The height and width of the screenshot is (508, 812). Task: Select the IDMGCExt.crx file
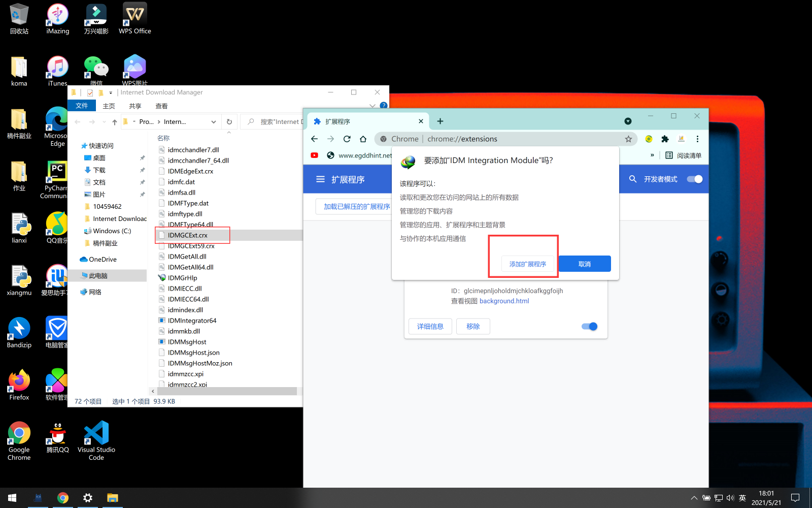pos(188,235)
